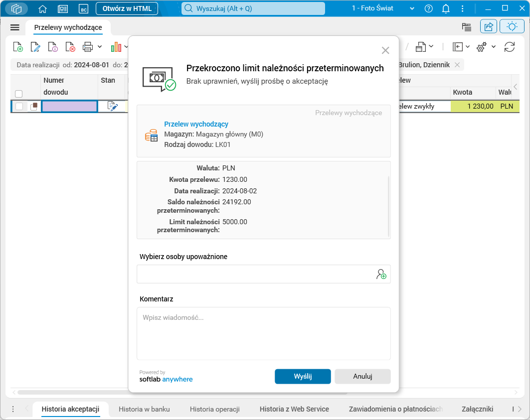Click the dialog details scrollbar
The height and width of the screenshot is (420, 530).
(389, 206)
